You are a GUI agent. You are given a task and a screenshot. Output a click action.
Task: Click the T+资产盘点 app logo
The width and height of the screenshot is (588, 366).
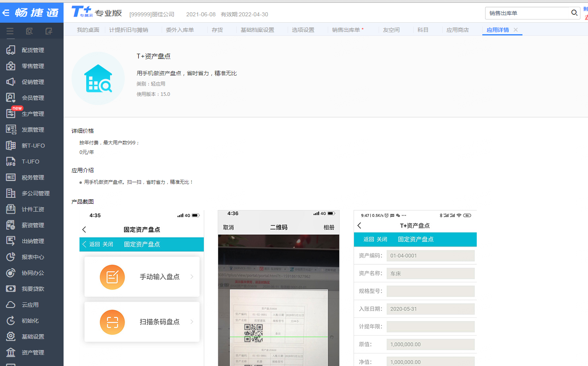coord(98,78)
